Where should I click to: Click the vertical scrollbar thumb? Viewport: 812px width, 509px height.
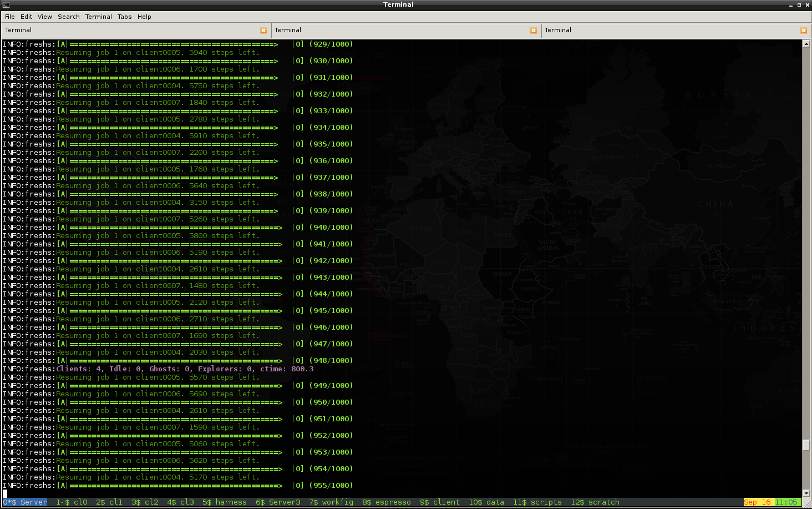click(x=806, y=445)
